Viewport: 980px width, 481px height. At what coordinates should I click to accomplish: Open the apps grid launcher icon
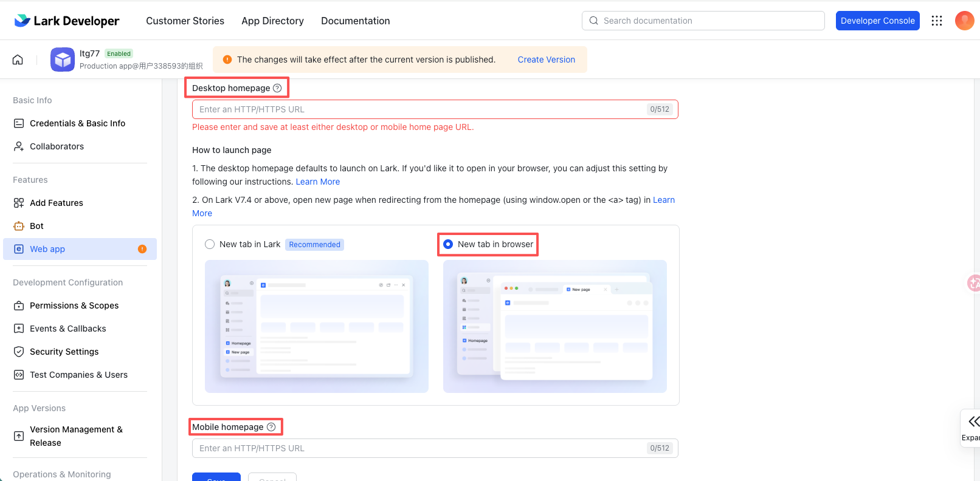point(937,21)
